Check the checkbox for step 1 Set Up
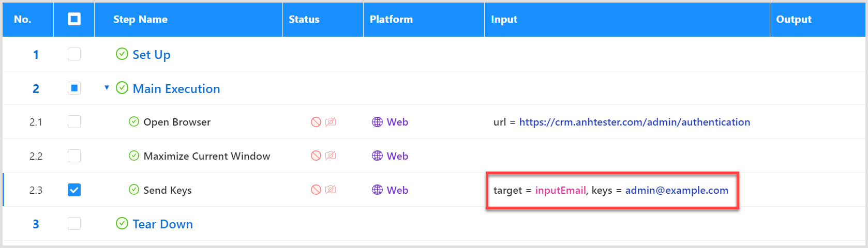Image resolution: width=868 pixels, height=248 pixels. pos(74,54)
